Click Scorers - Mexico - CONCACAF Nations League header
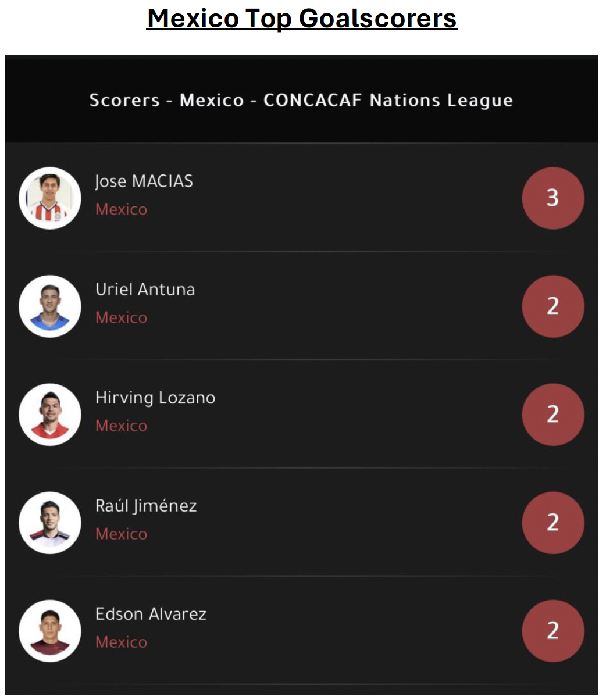This screenshot has width=606, height=700. (301, 101)
